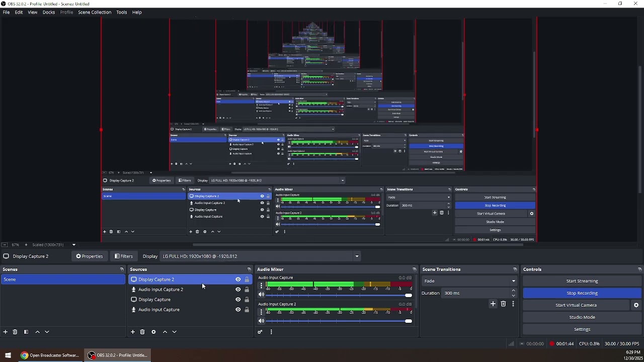Move source up arrow in Sources dock
Screen dimensions: 644x362
click(165, 332)
